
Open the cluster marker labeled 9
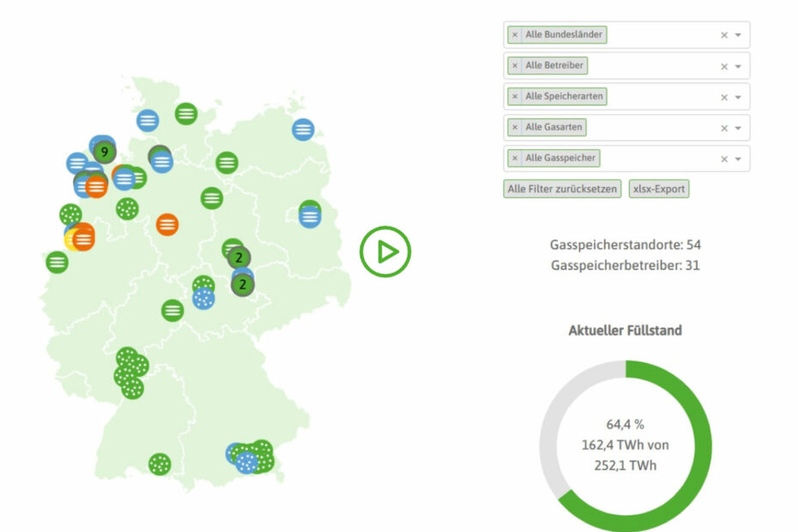(x=105, y=152)
